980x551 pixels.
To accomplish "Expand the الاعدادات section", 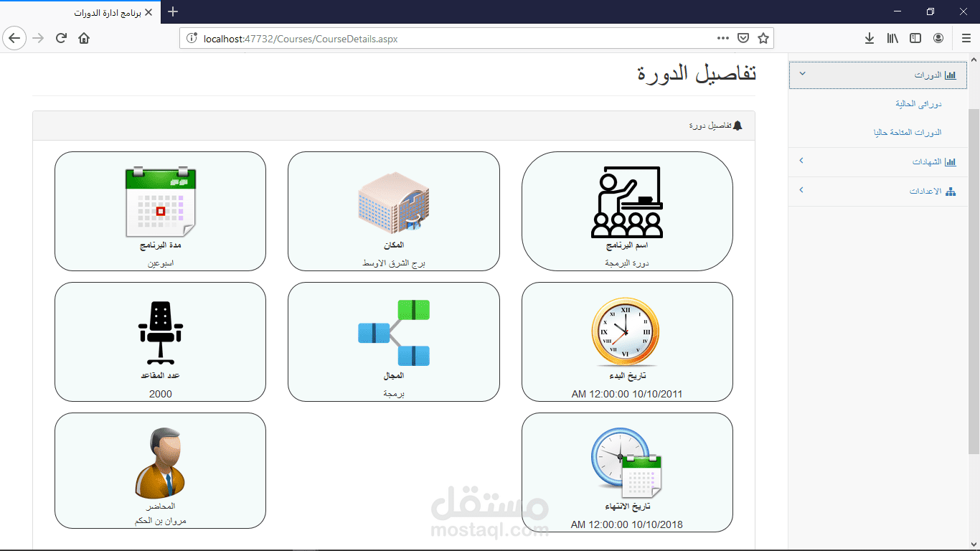I will (801, 190).
